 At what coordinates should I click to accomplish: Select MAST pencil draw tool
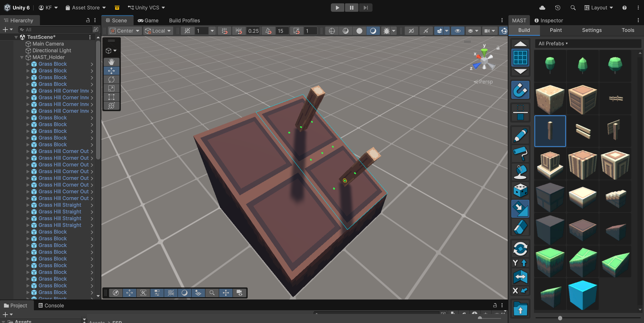tap(520, 135)
